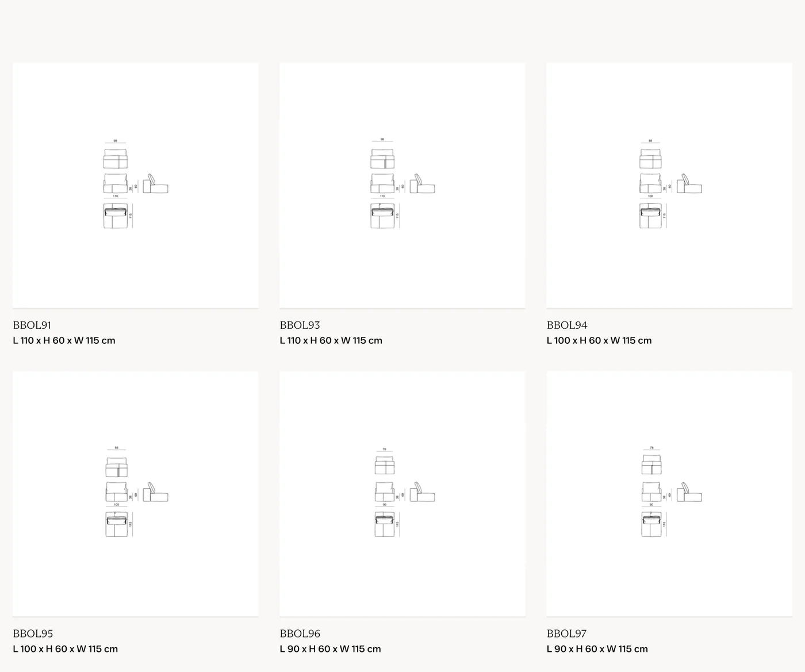The image size is (805, 672).
Task: Click BBOL95 dimensions L 100 x H 60 x W 115 cm
Action: 66,649
